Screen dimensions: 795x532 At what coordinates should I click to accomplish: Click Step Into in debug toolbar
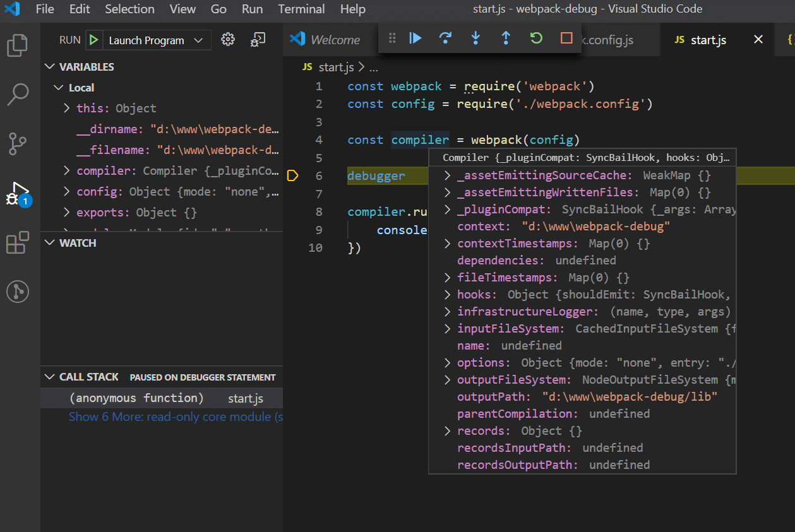pos(475,38)
